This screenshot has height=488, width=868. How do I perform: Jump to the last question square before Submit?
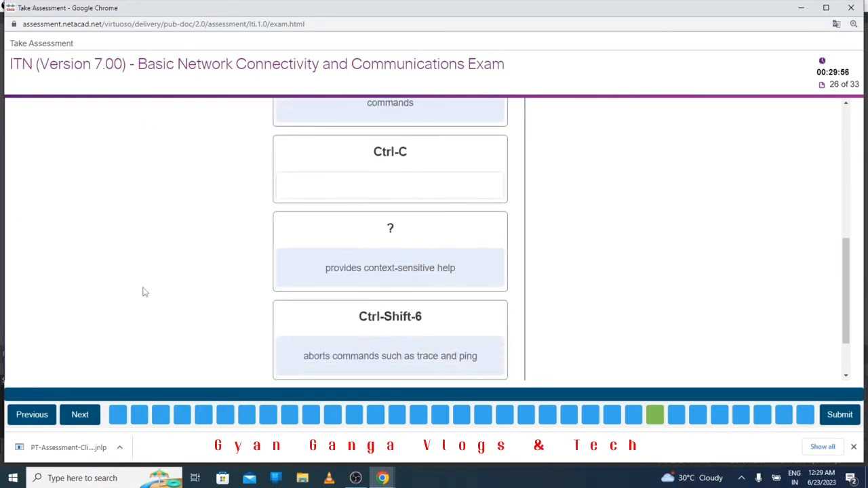coord(805,414)
